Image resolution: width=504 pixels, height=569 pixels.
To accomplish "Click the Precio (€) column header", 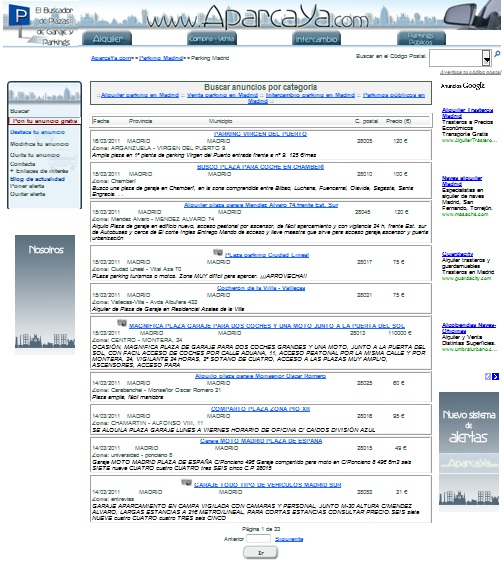I will point(398,121).
